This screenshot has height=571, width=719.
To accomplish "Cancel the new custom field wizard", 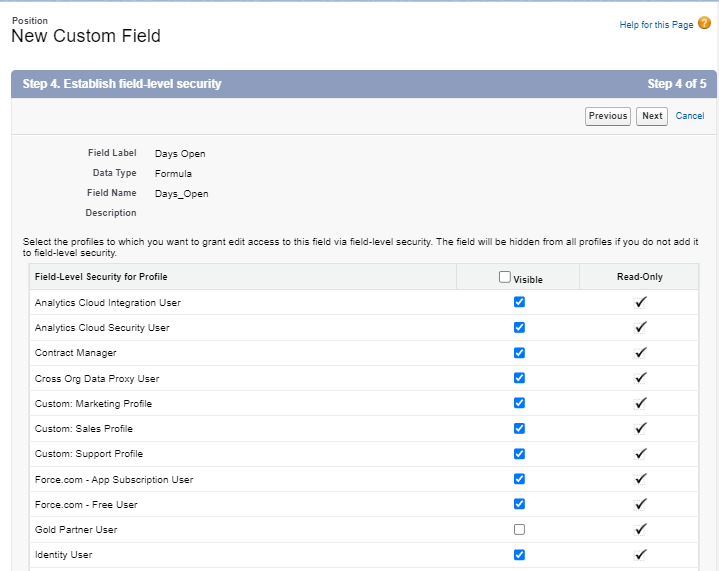I will [x=690, y=116].
